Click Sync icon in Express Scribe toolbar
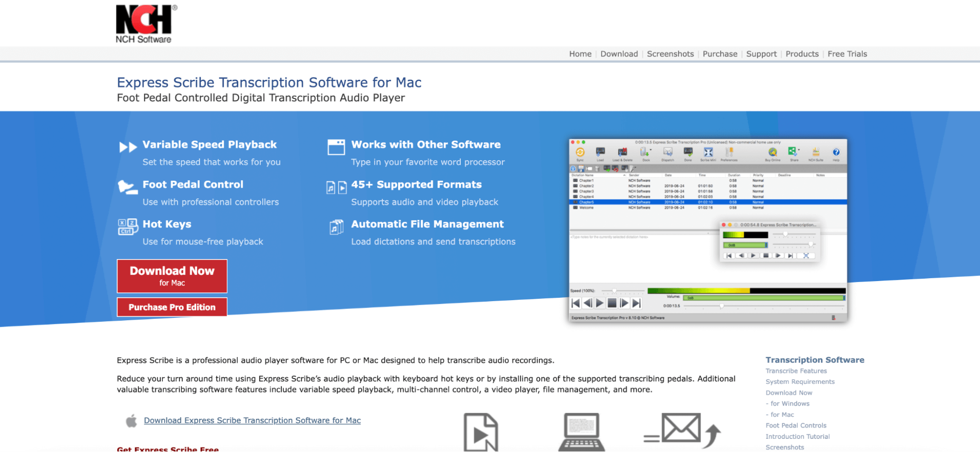Image resolution: width=980 pixels, height=452 pixels. click(580, 152)
